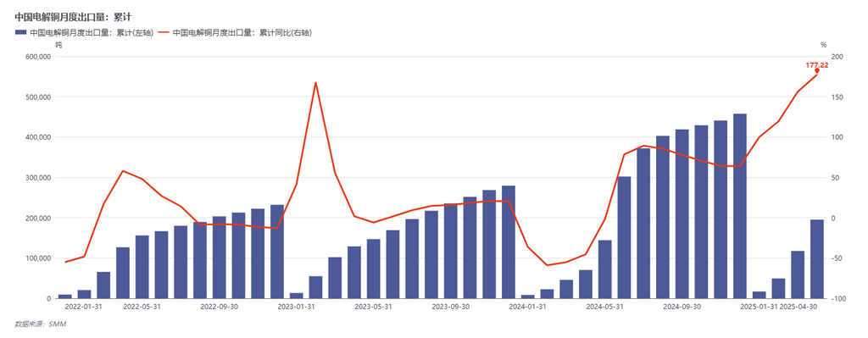The image size is (868, 338).
Task: Click the red line peak at 2023-02
Action: pos(315,83)
